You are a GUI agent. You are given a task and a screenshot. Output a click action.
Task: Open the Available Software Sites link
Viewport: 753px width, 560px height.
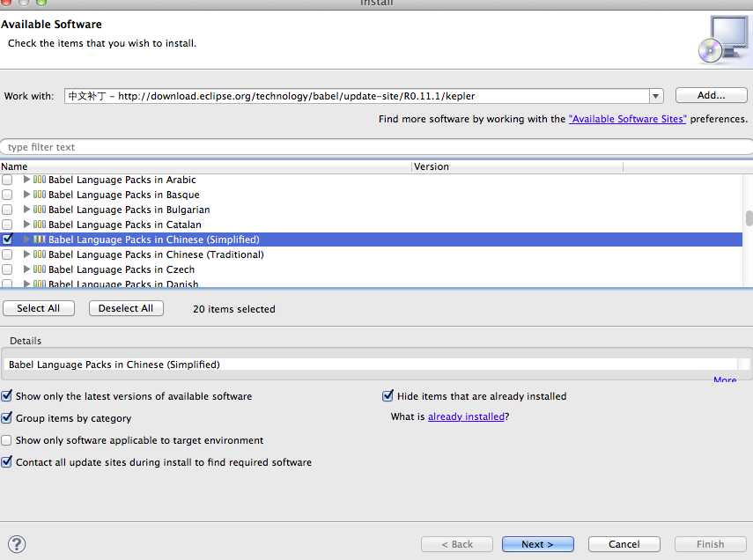pos(628,119)
